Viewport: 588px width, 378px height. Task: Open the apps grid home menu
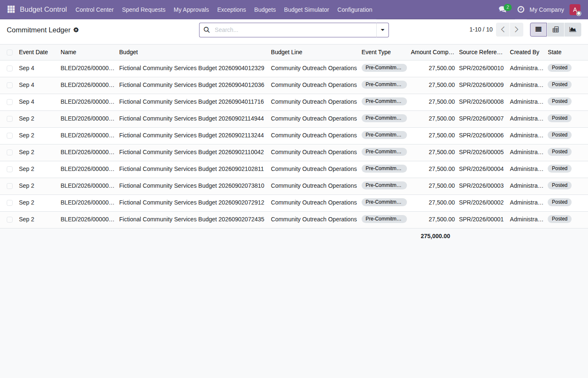coord(11,9)
